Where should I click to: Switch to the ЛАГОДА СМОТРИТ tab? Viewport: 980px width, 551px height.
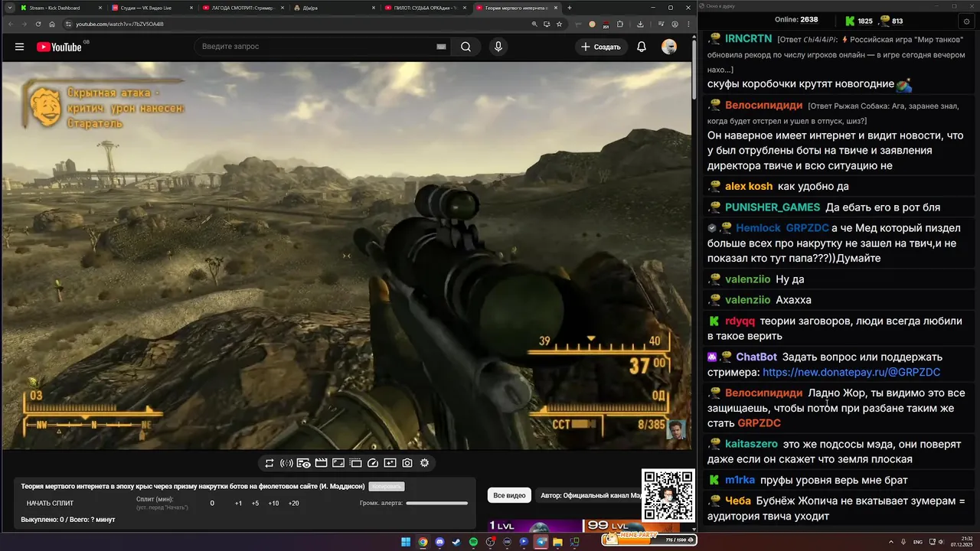click(x=243, y=8)
